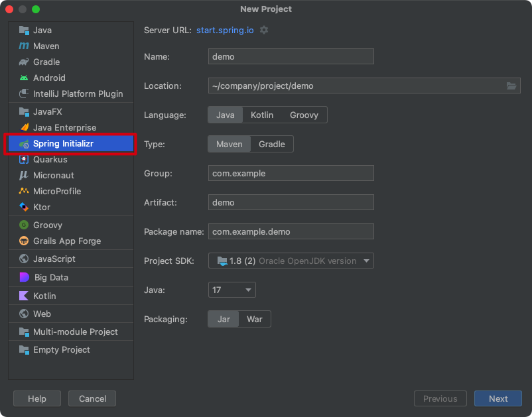Viewport: 532px width, 417px height.
Task: Click the Artifact input field
Action: coord(291,202)
